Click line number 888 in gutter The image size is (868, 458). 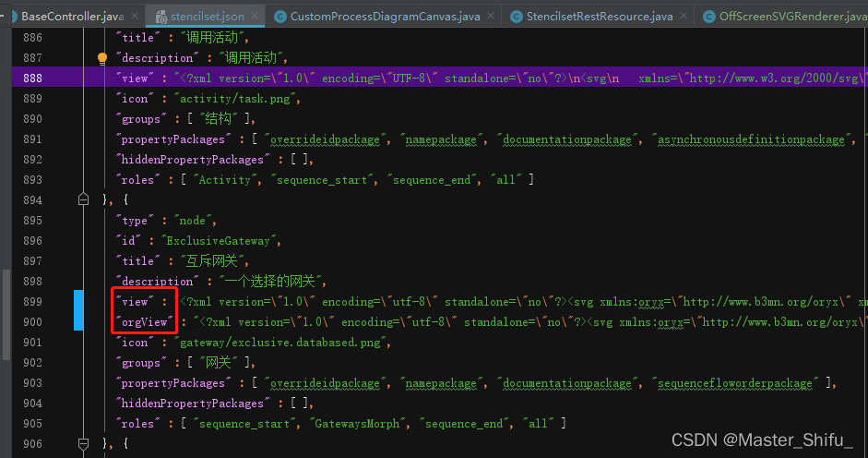[32, 78]
